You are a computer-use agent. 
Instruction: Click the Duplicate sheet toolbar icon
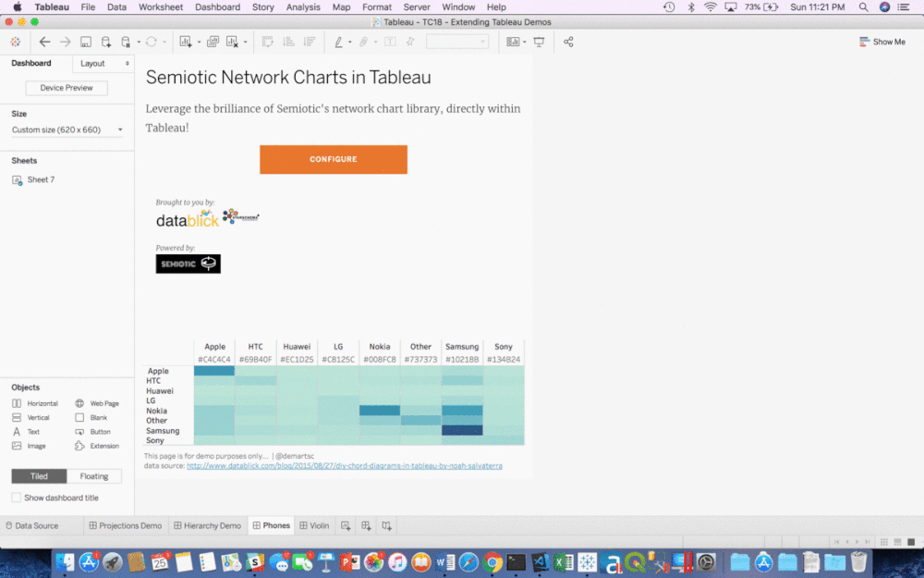tap(213, 42)
